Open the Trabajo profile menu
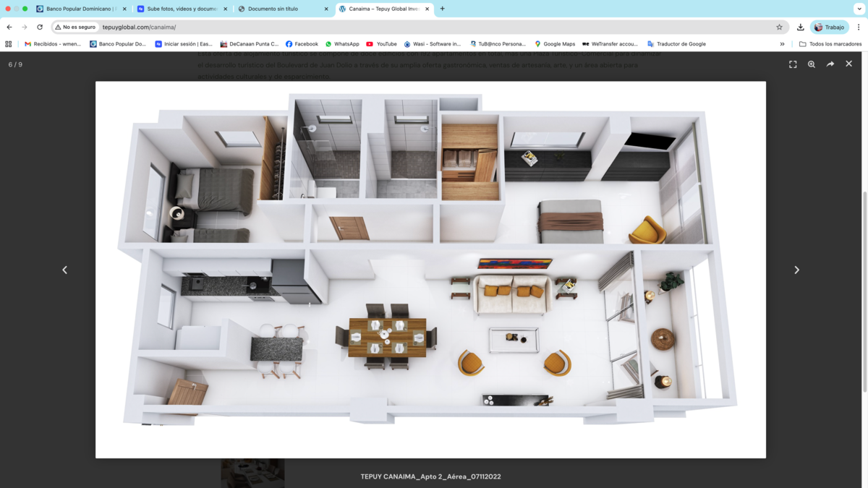 (x=829, y=27)
